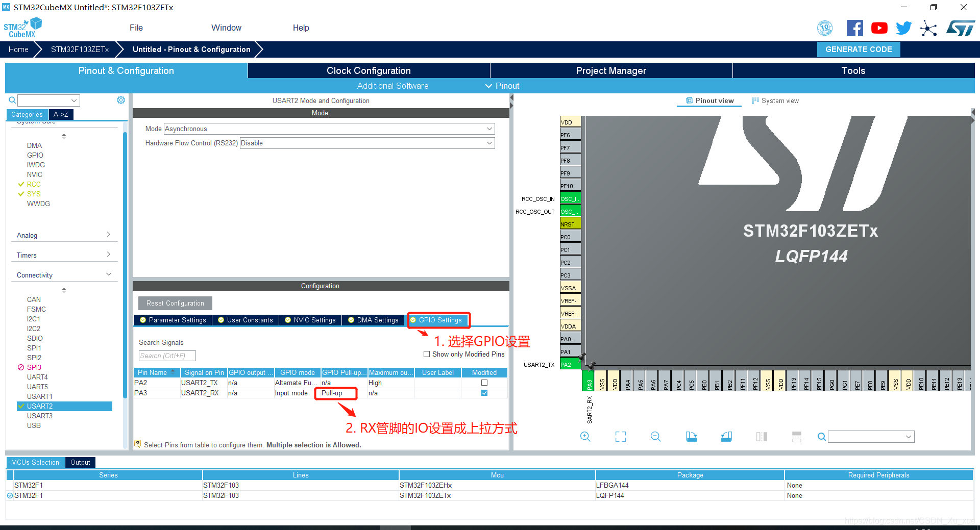Image resolution: width=980 pixels, height=530 pixels.
Task: Rotate the chip view counter-clockwise
Action: pos(726,437)
